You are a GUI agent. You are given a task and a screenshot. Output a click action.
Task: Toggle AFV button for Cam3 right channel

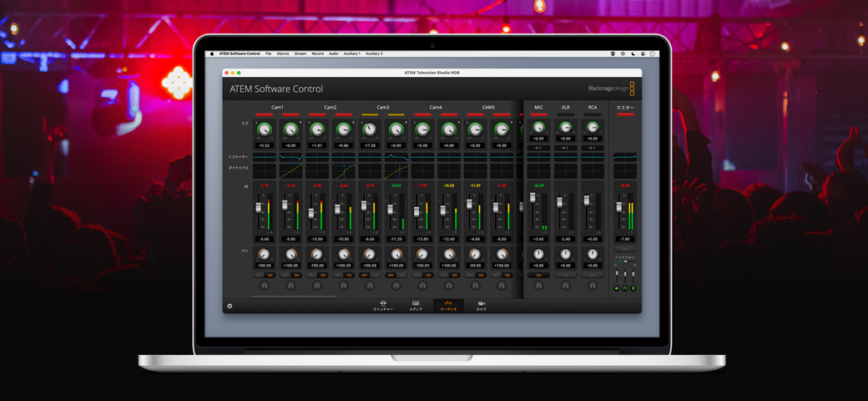[391, 275]
